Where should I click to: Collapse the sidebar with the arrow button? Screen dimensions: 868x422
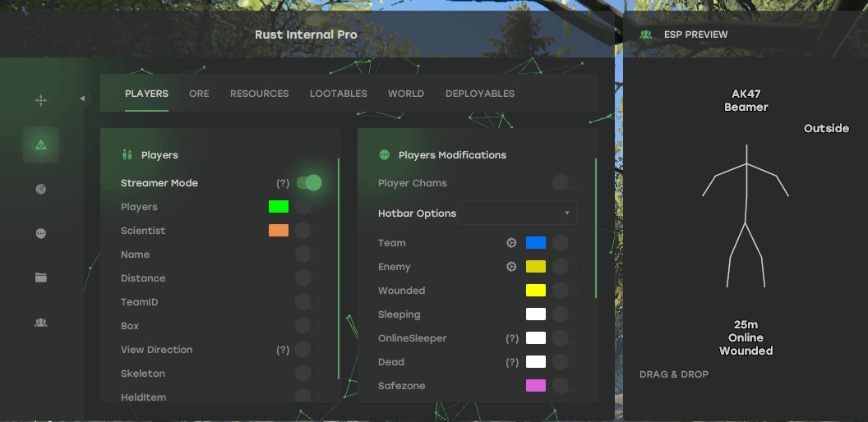82,99
